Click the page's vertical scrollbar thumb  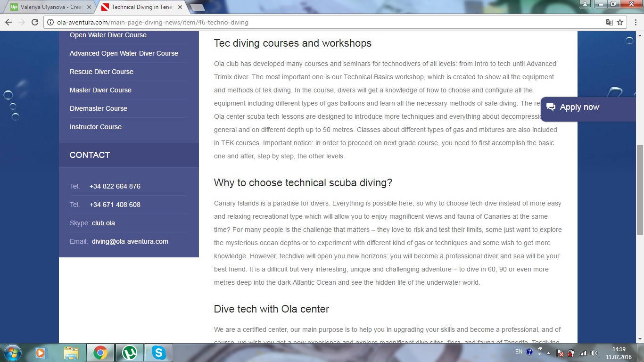tap(640, 190)
